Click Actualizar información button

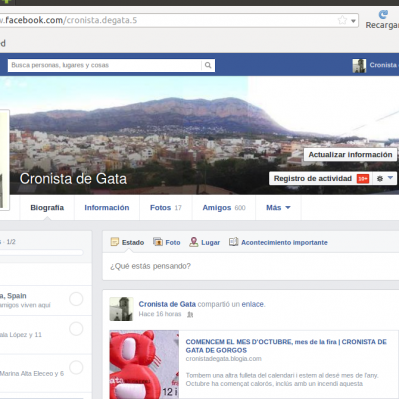pos(350,155)
